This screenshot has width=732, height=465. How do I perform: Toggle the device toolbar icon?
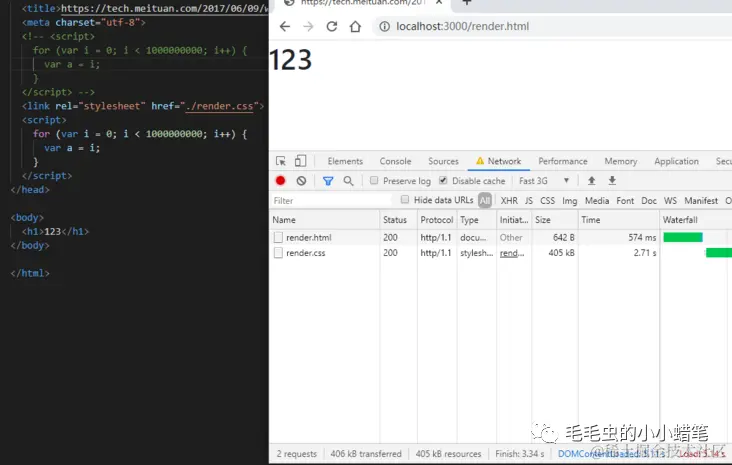(300, 161)
